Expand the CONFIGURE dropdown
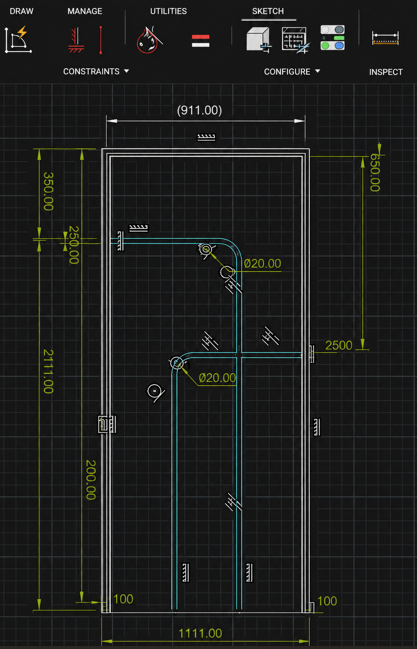417x649 pixels. [292, 72]
